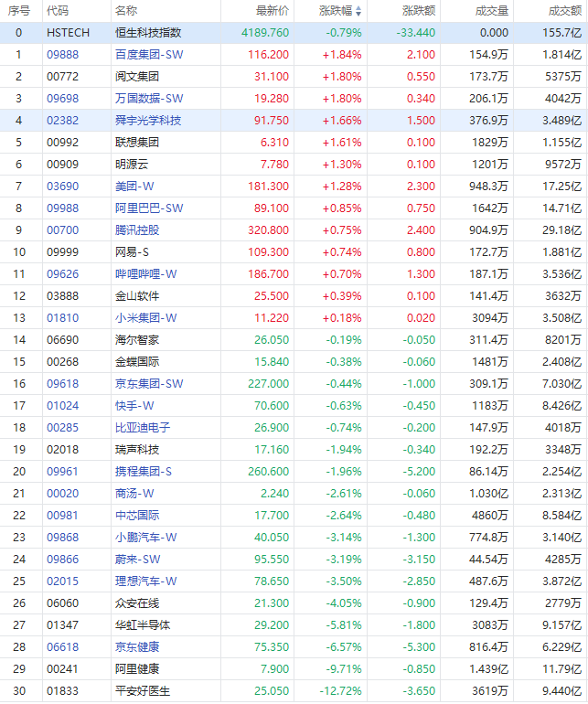Click stock code 00241
The image size is (588, 704).
63,669
